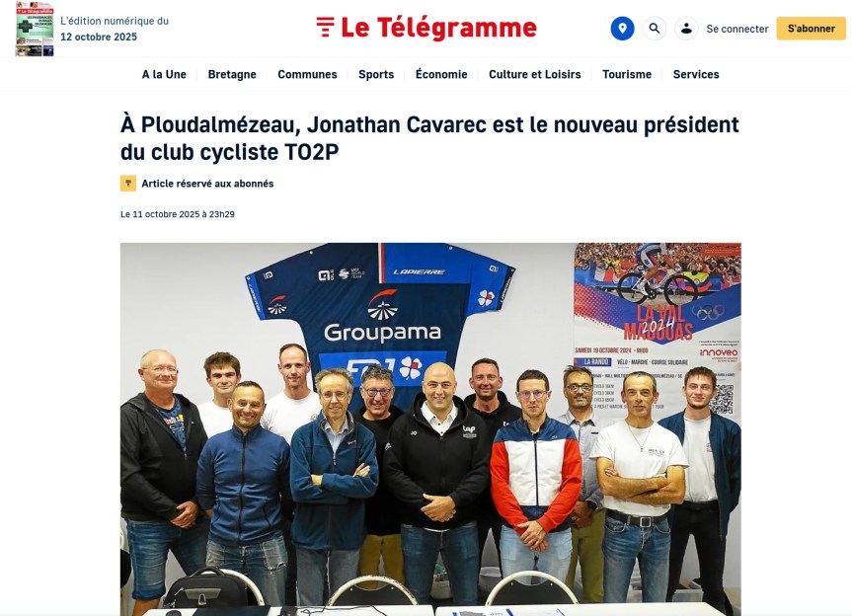Open the A la Une menu
Screen dimensions: 852x616
164,74
